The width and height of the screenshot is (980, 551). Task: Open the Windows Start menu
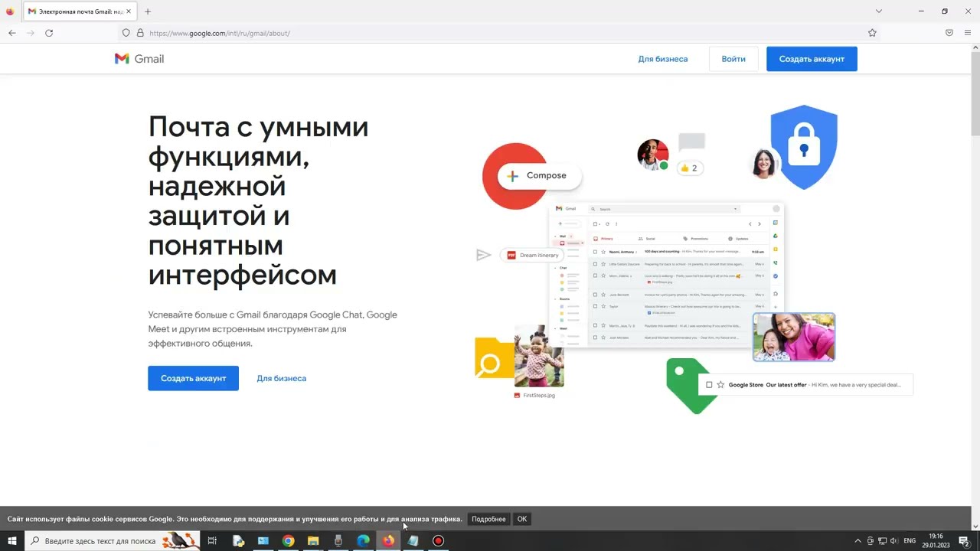tap(12, 541)
